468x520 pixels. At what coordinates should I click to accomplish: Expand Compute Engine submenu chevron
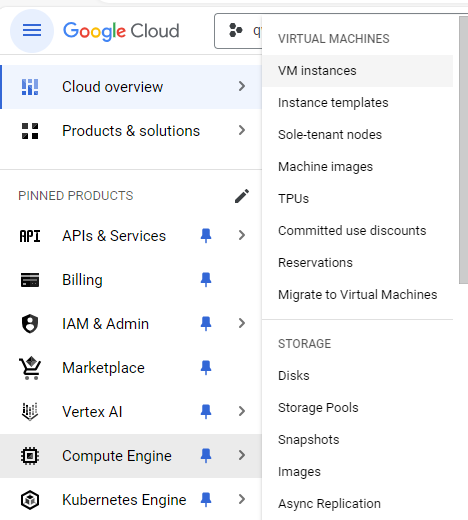pyautogui.click(x=242, y=455)
